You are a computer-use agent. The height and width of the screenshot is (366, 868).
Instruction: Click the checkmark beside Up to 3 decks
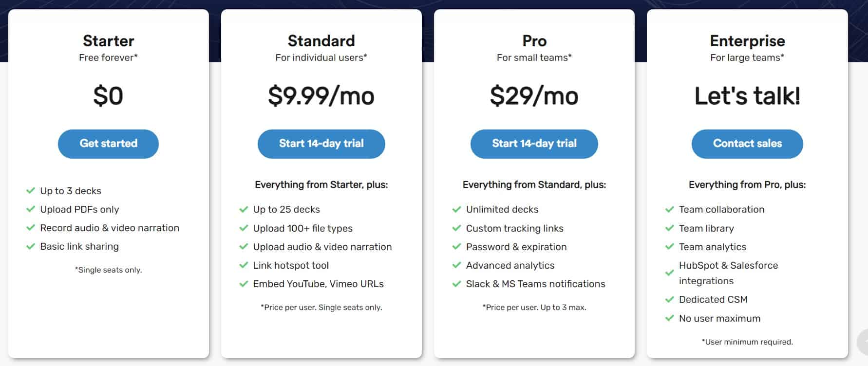(30, 191)
